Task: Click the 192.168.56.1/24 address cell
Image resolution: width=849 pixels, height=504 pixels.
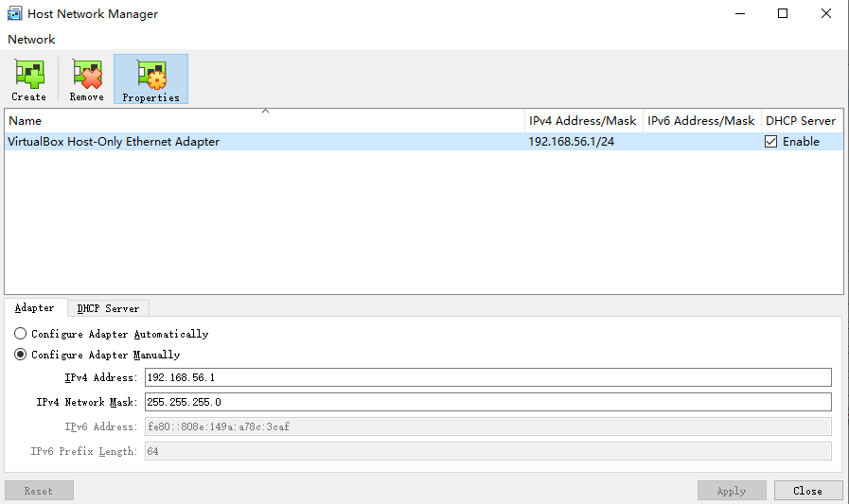Action: point(572,142)
